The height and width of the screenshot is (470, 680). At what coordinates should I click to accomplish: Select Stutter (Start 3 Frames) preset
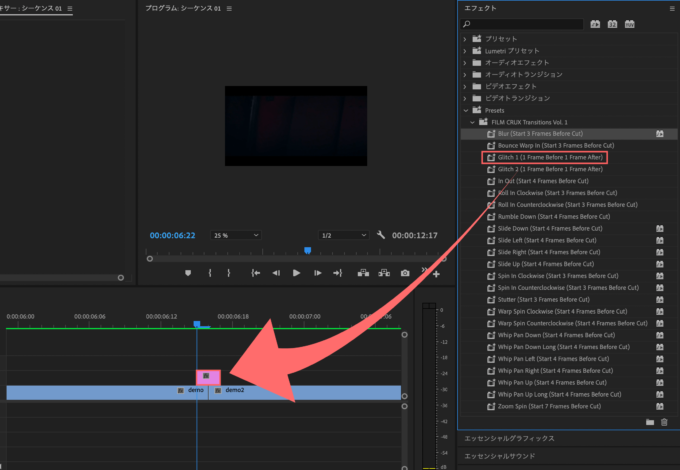pyautogui.click(x=544, y=300)
